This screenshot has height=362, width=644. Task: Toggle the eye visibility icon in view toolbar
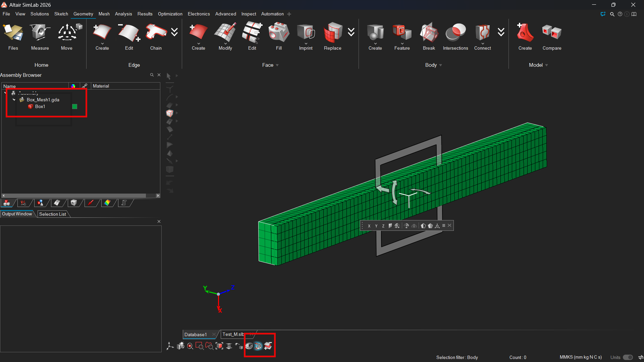coord(249,346)
